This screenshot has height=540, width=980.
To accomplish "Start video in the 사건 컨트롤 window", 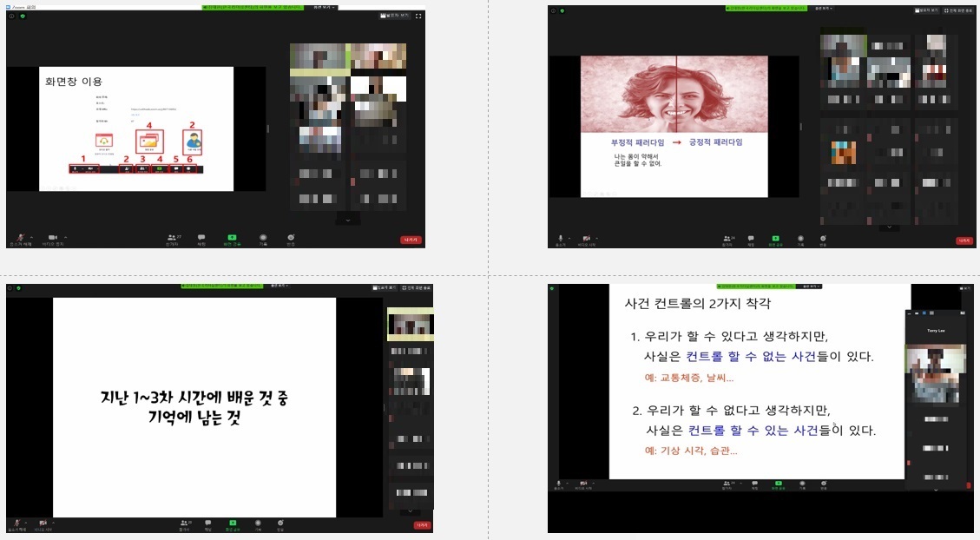I will (x=583, y=484).
